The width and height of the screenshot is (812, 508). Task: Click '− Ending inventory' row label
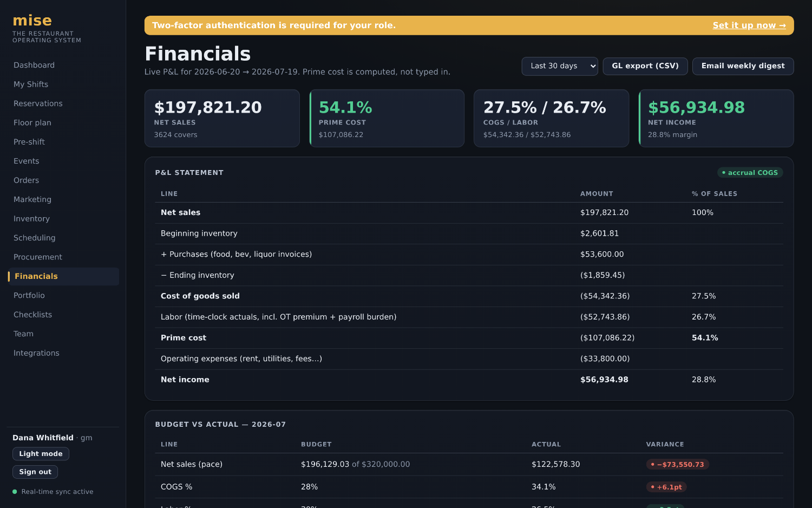[198, 275]
